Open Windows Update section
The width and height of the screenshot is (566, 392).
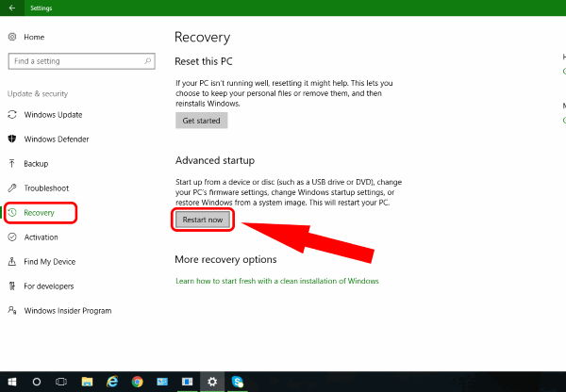pyautogui.click(x=53, y=115)
